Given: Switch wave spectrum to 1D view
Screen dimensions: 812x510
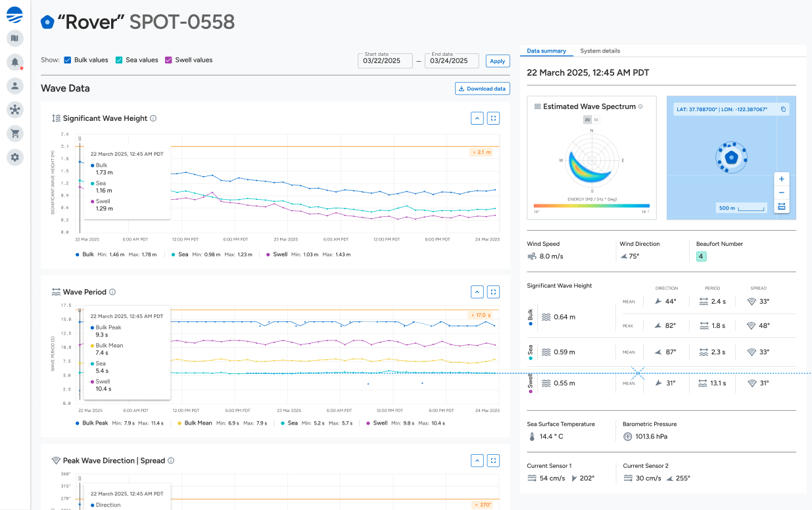Looking at the screenshot, I should pyautogui.click(x=596, y=120).
